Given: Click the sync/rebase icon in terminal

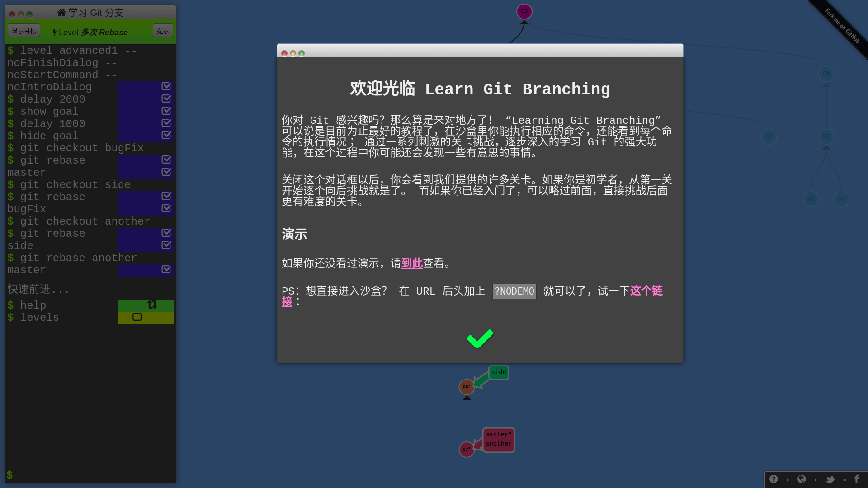Looking at the screenshot, I should (152, 305).
